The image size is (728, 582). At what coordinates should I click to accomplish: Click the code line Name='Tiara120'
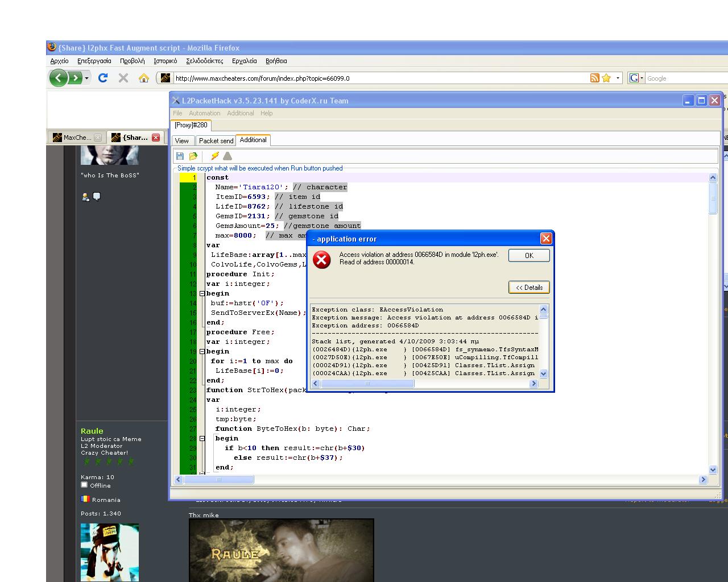[x=252, y=187]
